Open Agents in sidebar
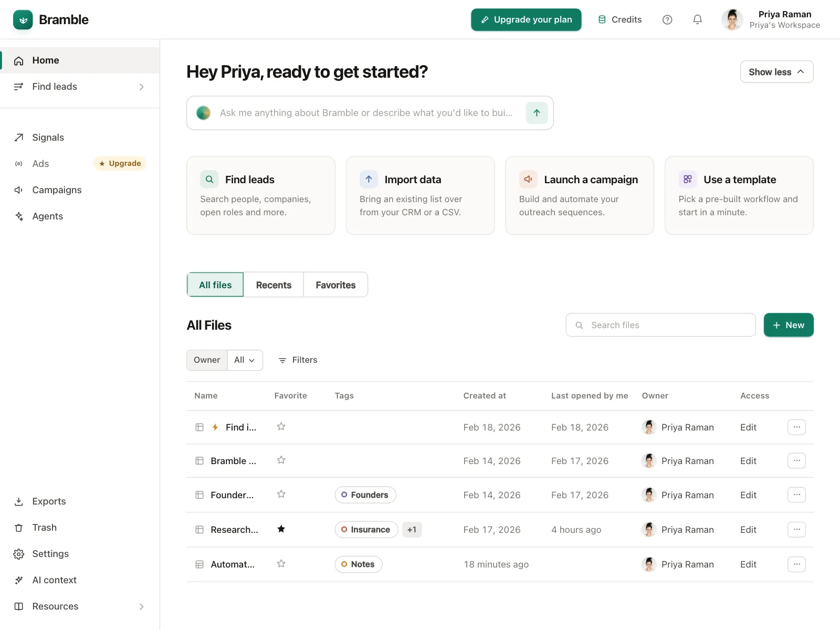The height and width of the screenshot is (630, 840). (x=80, y=216)
